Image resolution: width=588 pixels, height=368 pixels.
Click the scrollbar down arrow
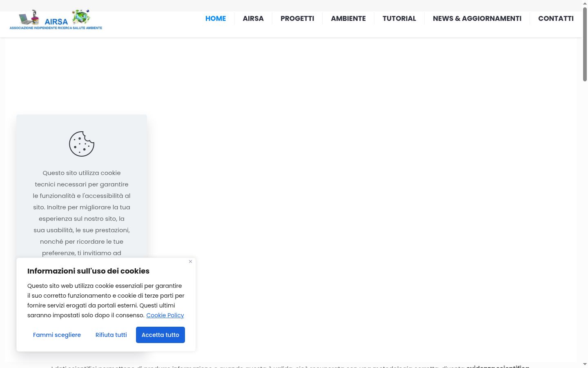(585, 364)
